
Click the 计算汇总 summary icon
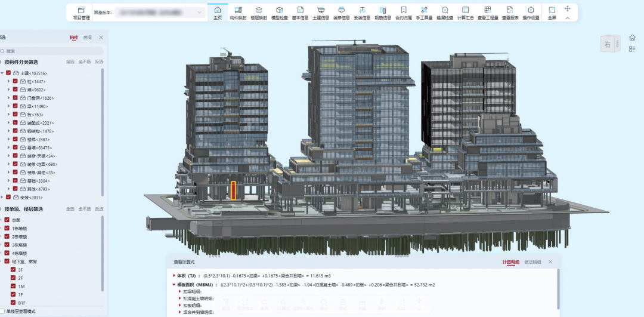(465, 13)
